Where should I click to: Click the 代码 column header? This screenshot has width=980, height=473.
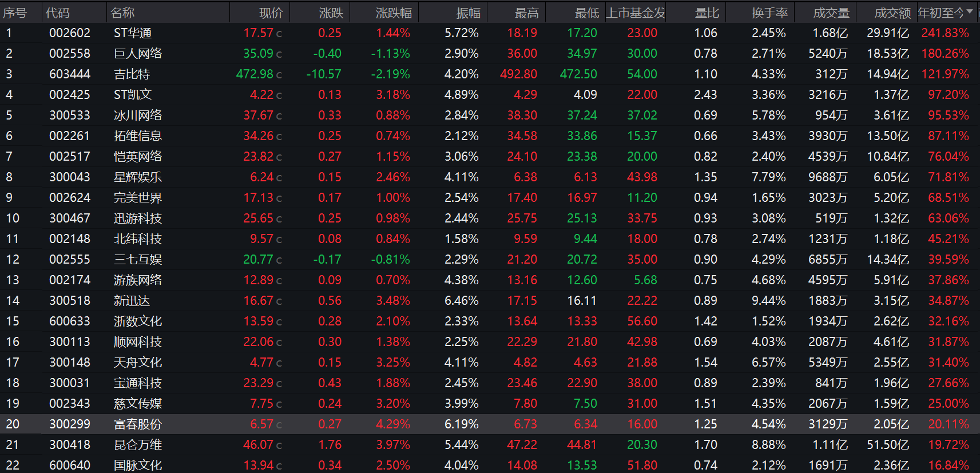[x=58, y=13]
